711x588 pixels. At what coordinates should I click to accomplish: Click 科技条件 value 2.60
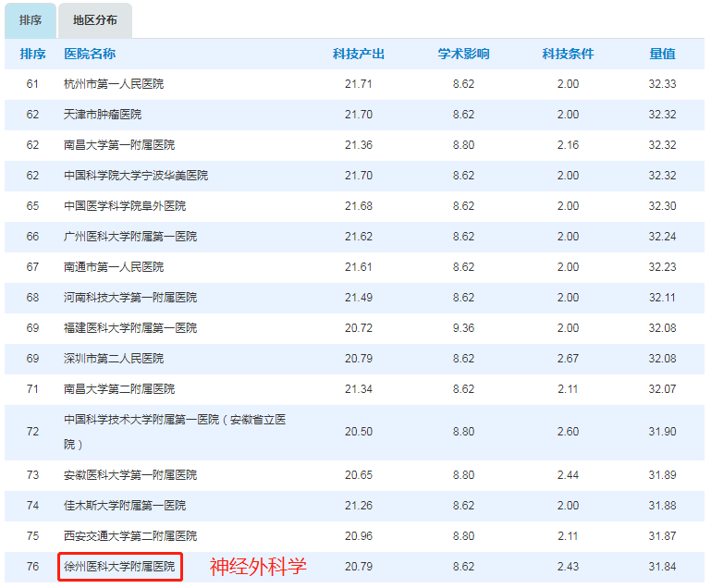[569, 432]
